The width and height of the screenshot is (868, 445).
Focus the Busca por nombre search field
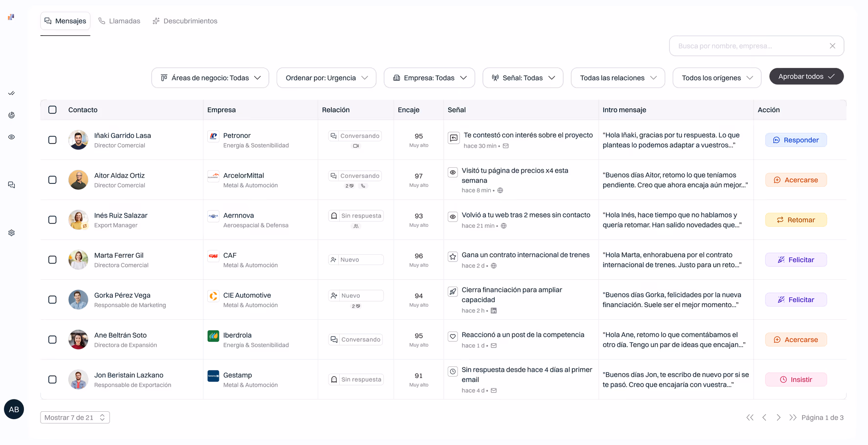tap(750, 46)
